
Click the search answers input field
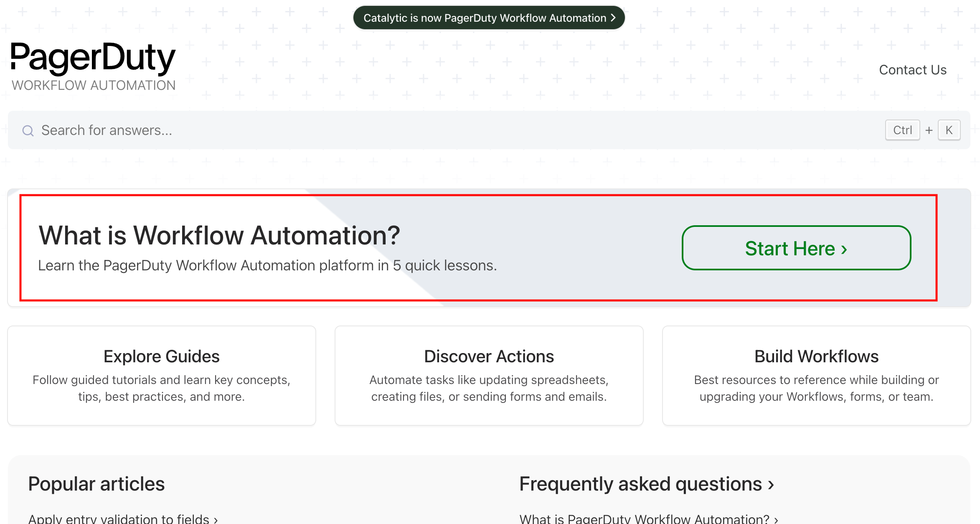pos(251,130)
